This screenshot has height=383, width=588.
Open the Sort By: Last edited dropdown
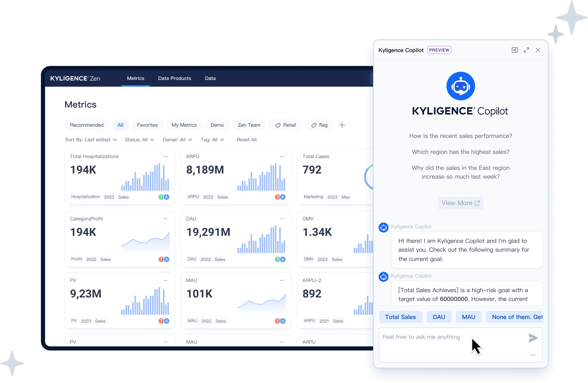tap(90, 140)
